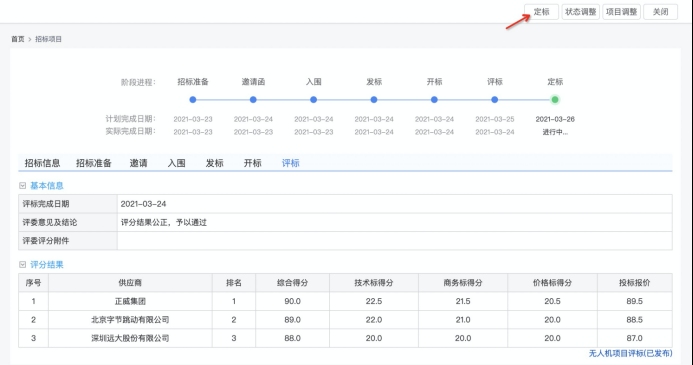
Task: Select the green 定标 stage dot
Action: [x=555, y=99]
